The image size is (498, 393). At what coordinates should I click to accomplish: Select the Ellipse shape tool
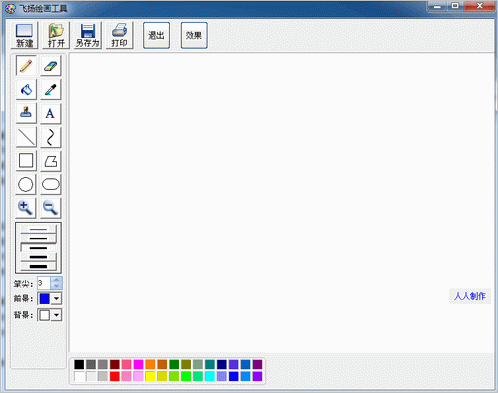point(26,184)
